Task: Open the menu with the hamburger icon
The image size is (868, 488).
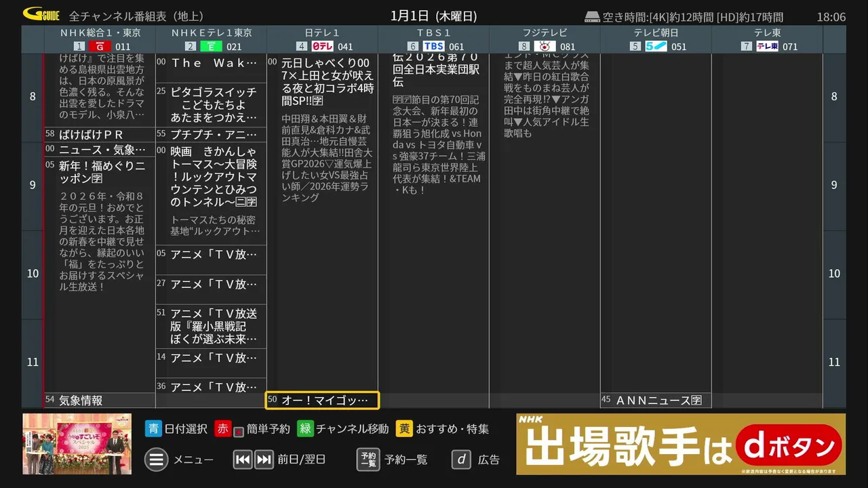Action: click(156, 460)
